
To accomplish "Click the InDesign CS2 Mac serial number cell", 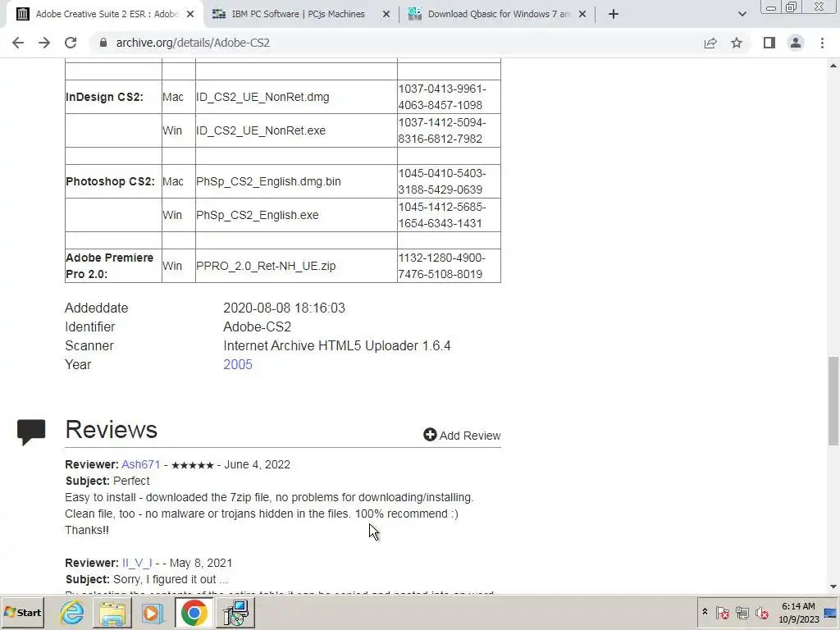I will [449, 97].
